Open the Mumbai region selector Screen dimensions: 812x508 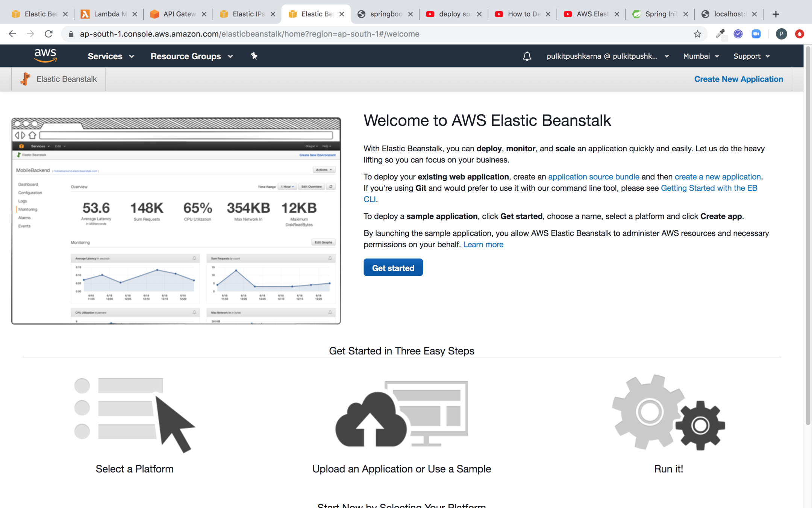pyautogui.click(x=701, y=56)
